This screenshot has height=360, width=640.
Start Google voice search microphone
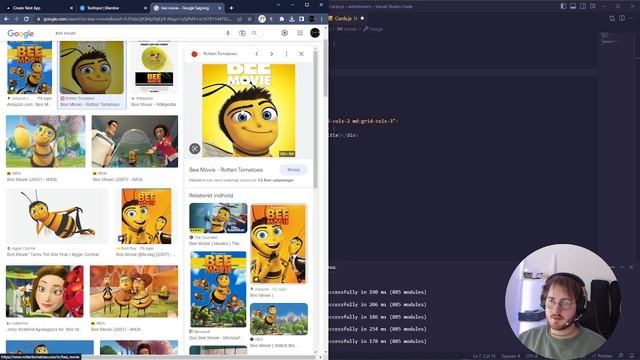(x=228, y=33)
